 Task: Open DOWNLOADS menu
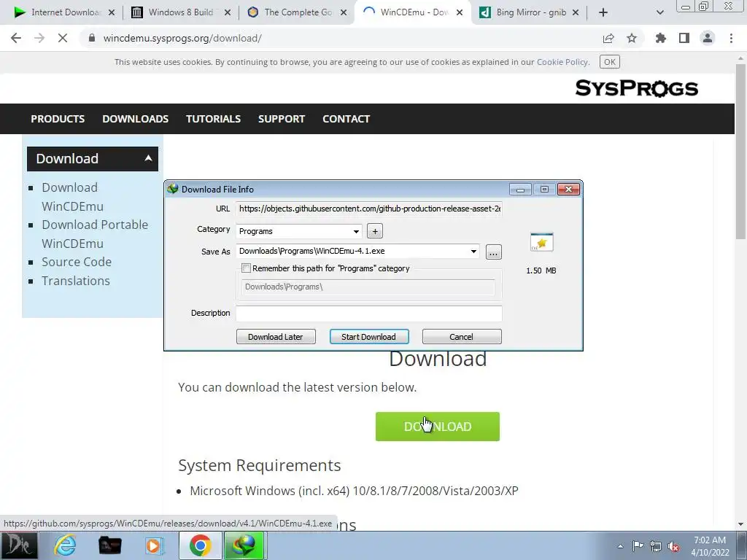(x=135, y=119)
